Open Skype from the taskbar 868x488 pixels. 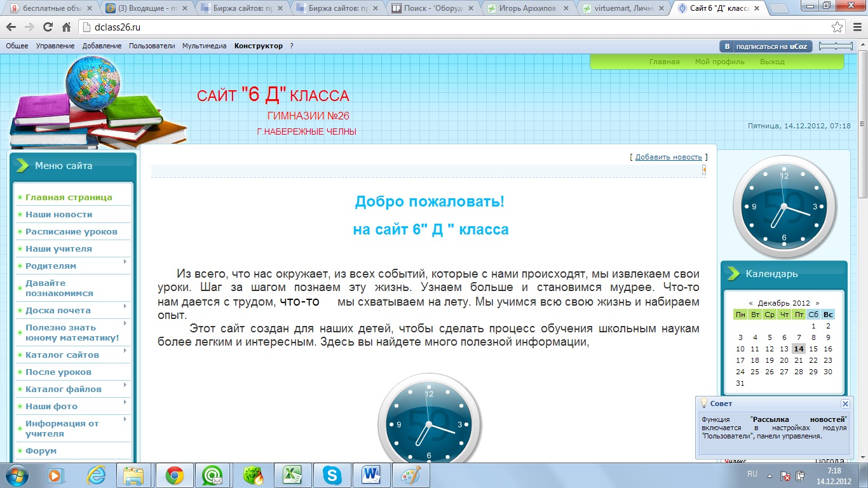click(332, 475)
